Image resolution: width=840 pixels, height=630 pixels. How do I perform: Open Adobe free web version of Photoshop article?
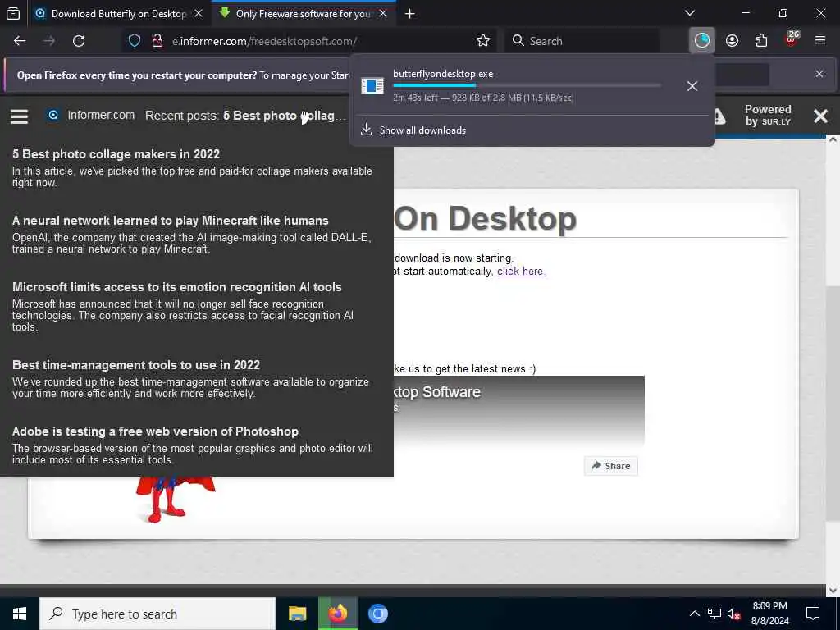[x=155, y=431]
